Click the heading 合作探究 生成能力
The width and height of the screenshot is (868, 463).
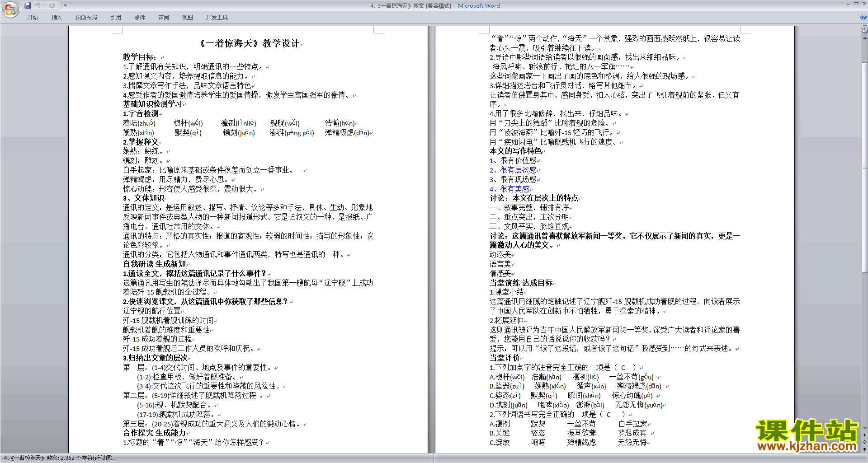tap(154, 433)
